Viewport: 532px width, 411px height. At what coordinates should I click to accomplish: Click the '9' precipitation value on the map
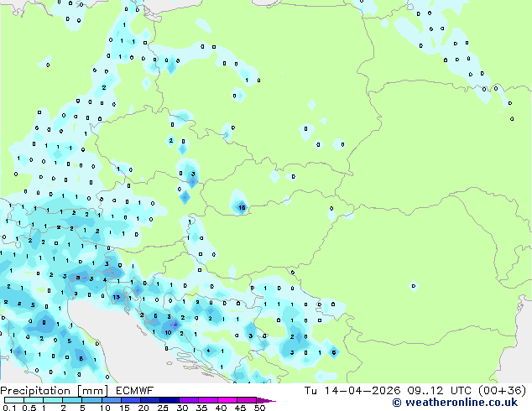[44, 322]
